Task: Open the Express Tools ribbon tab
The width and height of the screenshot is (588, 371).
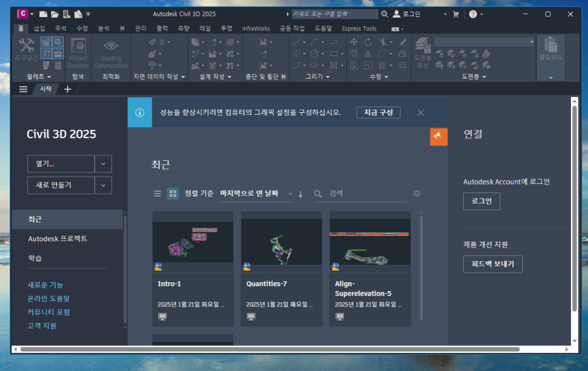Action: pyautogui.click(x=359, y=29)
